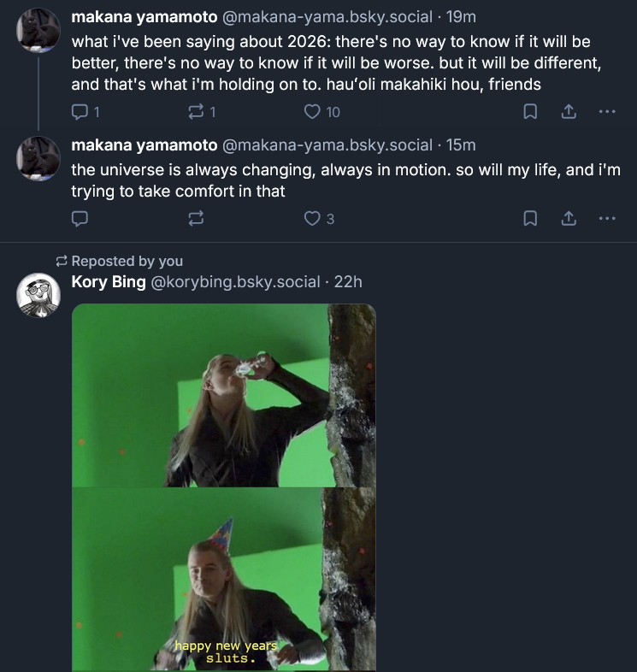Screen dimensions: 637x672
Task: Open more options on the first post
Action: (607, 112)
